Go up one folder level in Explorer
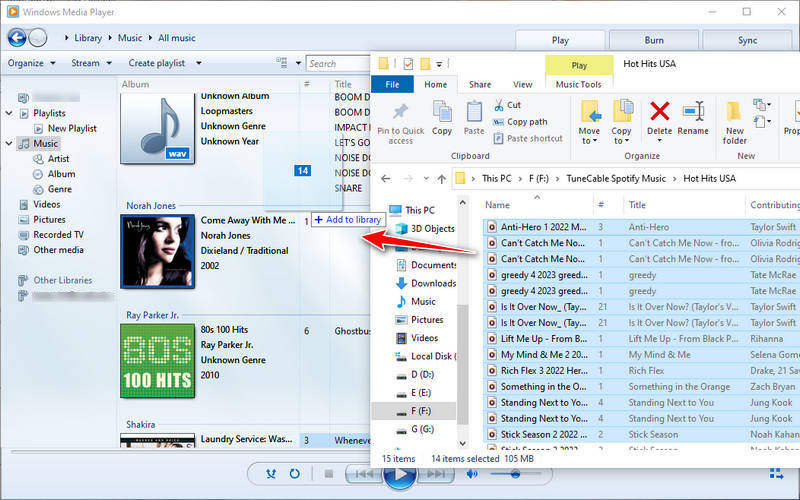The height and width of the screenshot is (500, 800). 442,179
